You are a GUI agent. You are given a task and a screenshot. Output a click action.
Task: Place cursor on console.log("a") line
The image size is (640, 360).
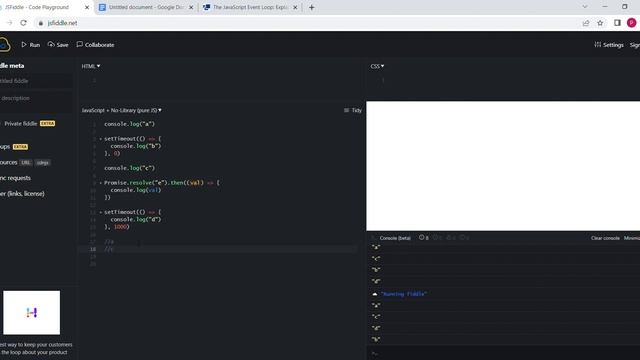(x=129, y=124)
